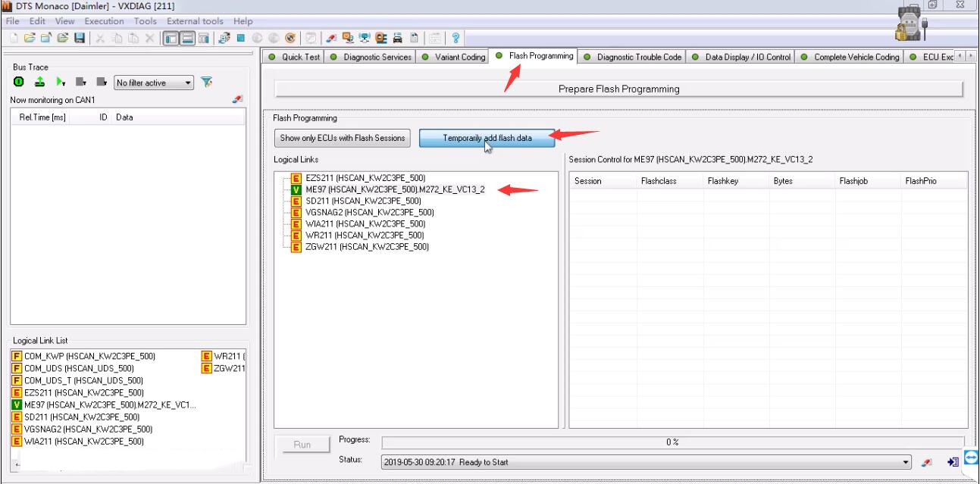980x484 pixels.
Task: Click the Flashkey column header
Action: click(x=735, y=181)
